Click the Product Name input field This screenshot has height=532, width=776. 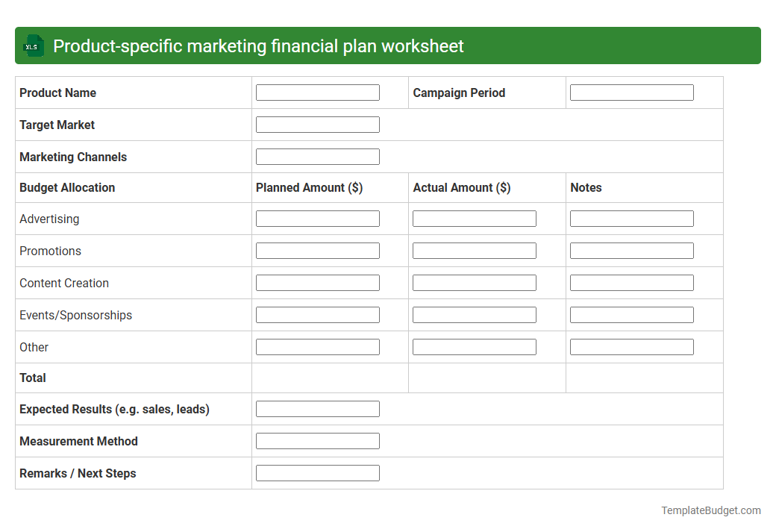tap(317, 92)
